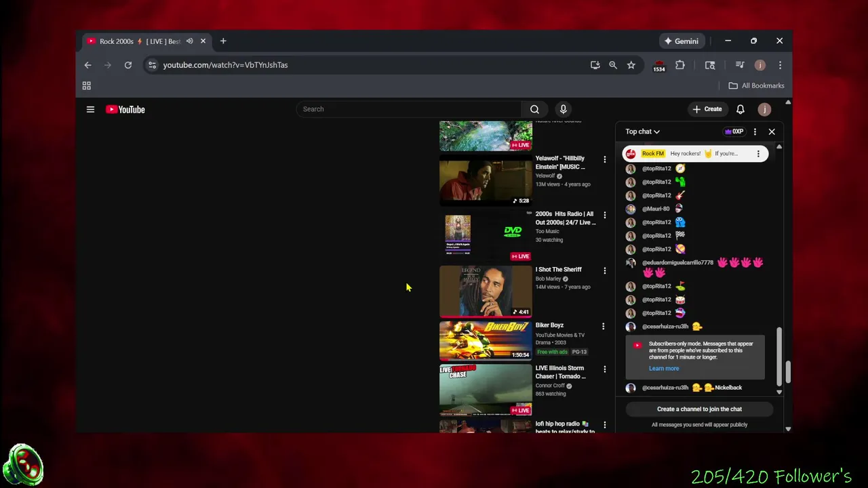868x488 pixels.
Task: Start voice search with the microphone
Action: pos(563,109)
